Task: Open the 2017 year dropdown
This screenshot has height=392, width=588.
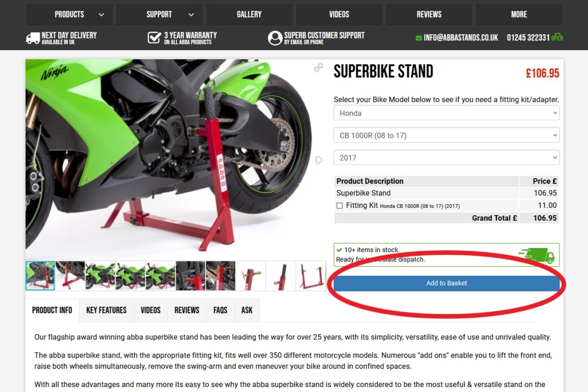Action: coord(446,157)
